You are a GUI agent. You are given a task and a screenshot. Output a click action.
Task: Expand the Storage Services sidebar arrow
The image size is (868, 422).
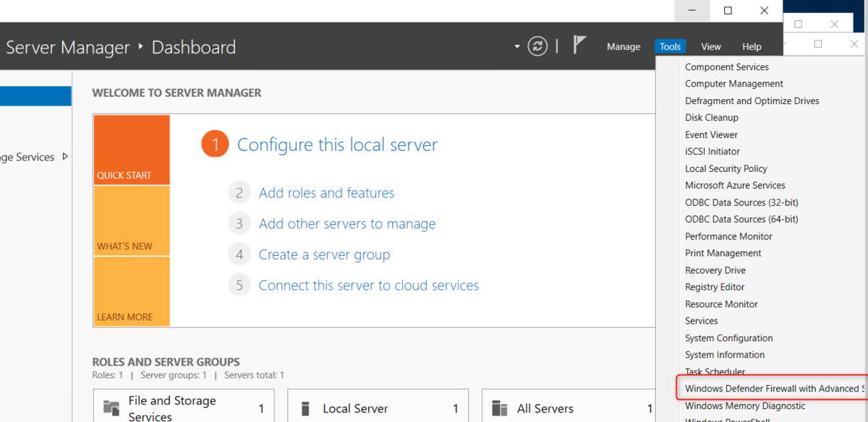[x=65, y=156]
